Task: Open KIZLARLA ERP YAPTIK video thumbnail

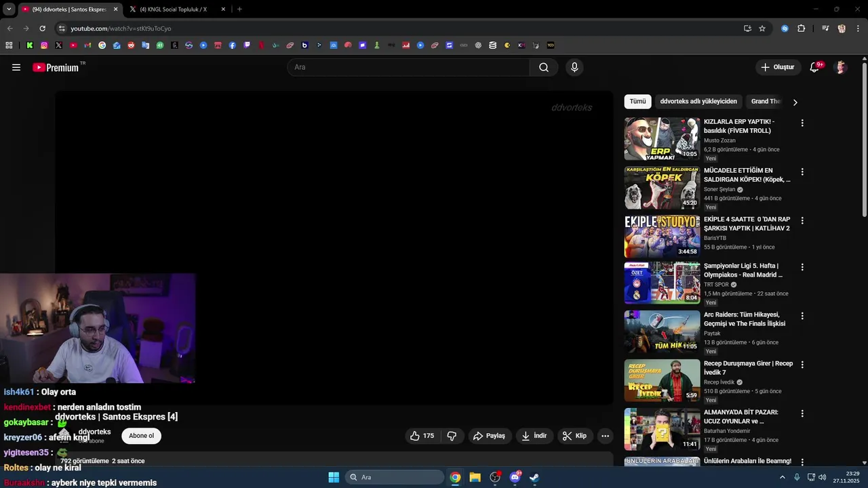Action: [x=662, y=139]
